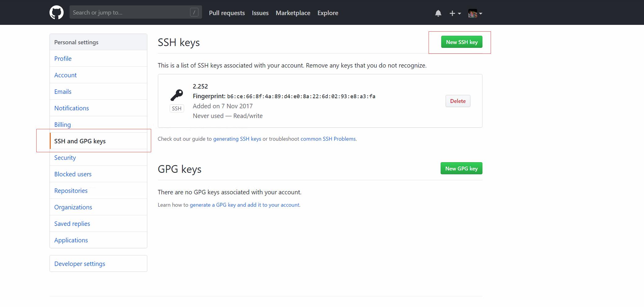Open Organizations settings
644x307 pixels.
point(98,207)
